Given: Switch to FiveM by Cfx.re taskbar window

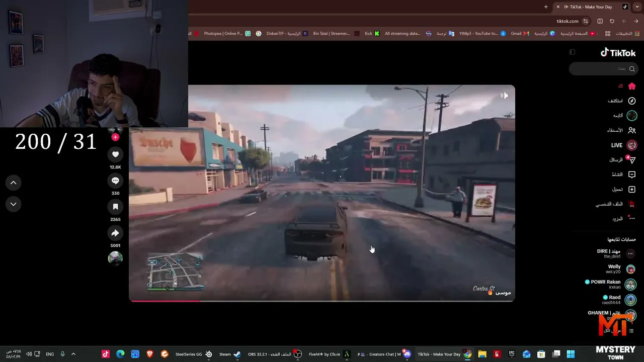Looking at the screenshot, I should pos(330,354).
